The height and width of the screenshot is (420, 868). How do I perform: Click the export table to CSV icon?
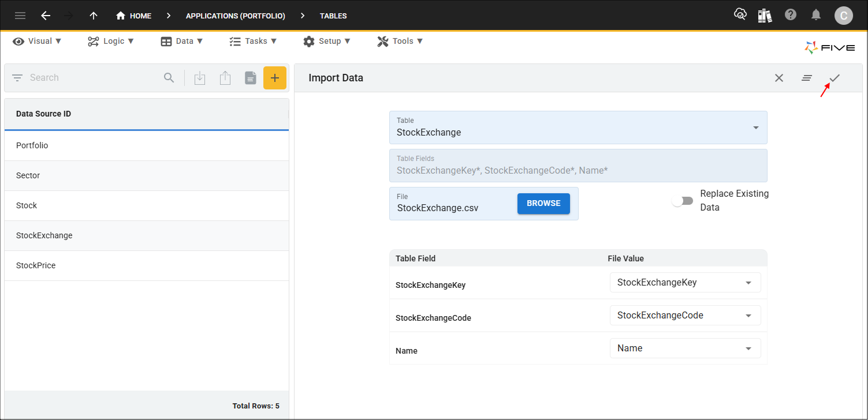pos(225,78)
